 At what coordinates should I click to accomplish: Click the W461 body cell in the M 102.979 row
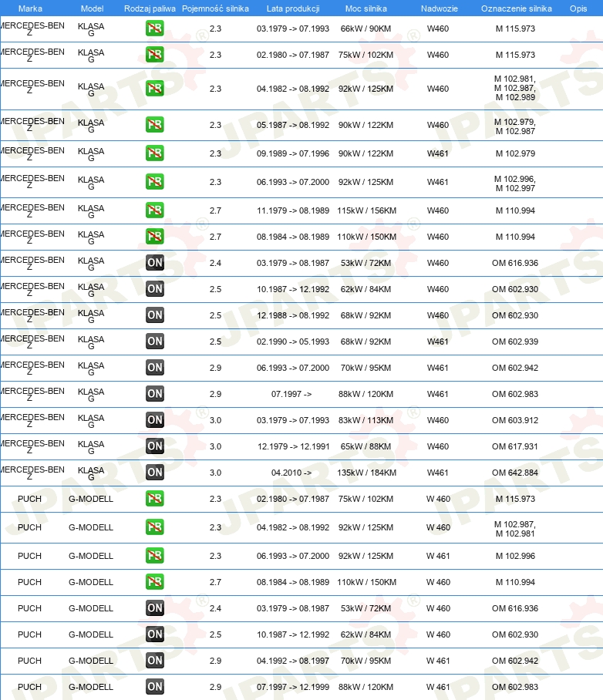(437, 153)
